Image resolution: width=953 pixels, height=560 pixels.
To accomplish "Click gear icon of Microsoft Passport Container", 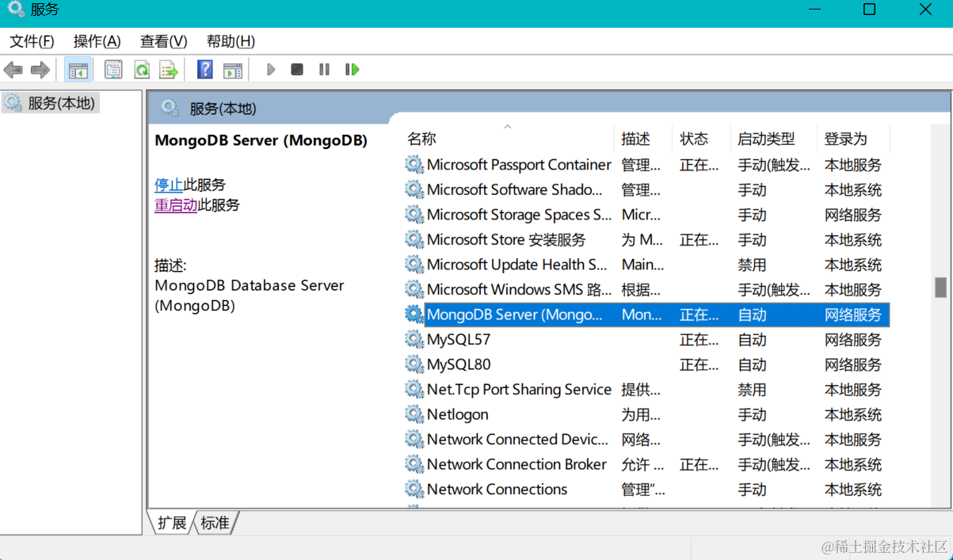I will (x=414, y=165).
